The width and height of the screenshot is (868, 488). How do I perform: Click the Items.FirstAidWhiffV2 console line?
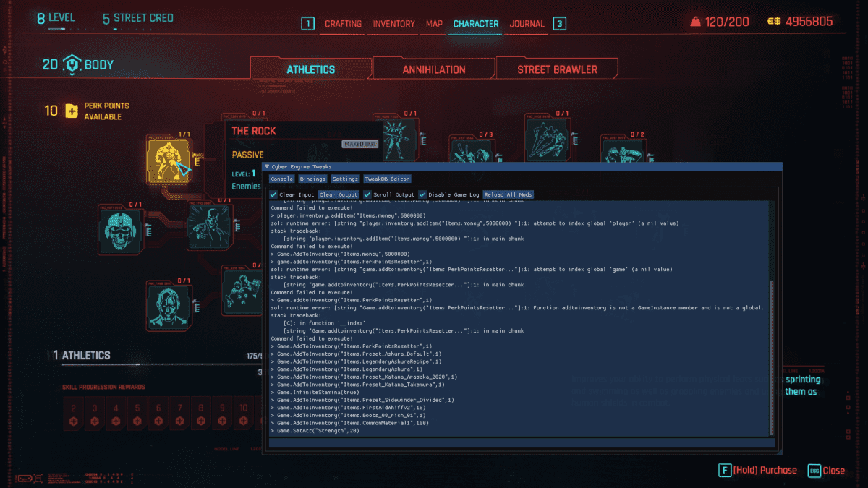[349, 407]
